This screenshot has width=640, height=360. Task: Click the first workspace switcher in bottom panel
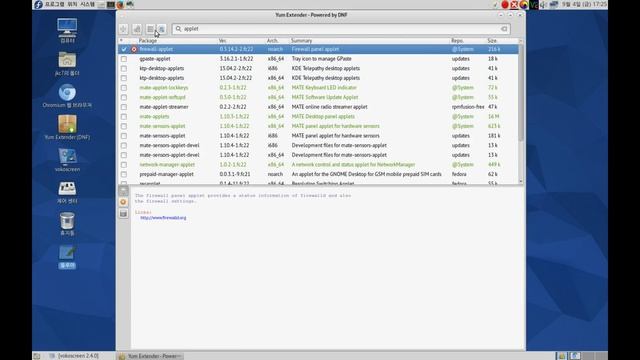562,356
